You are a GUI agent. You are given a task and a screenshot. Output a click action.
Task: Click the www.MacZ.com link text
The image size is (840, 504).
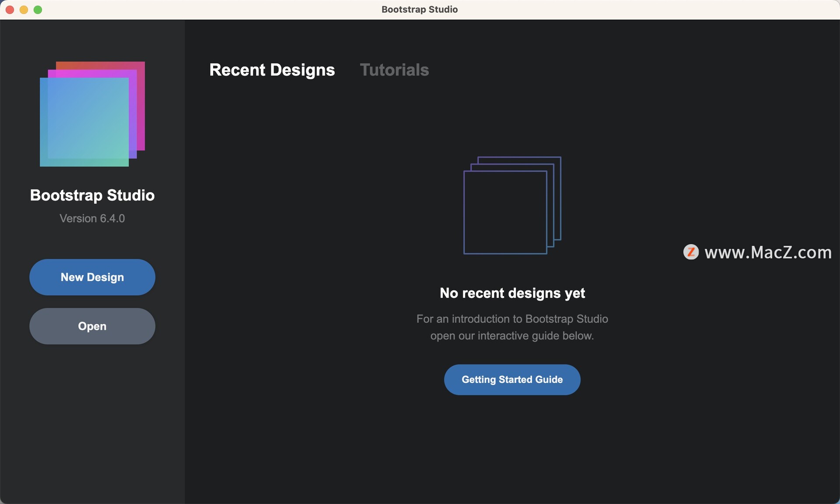click(x=768, y=252)
